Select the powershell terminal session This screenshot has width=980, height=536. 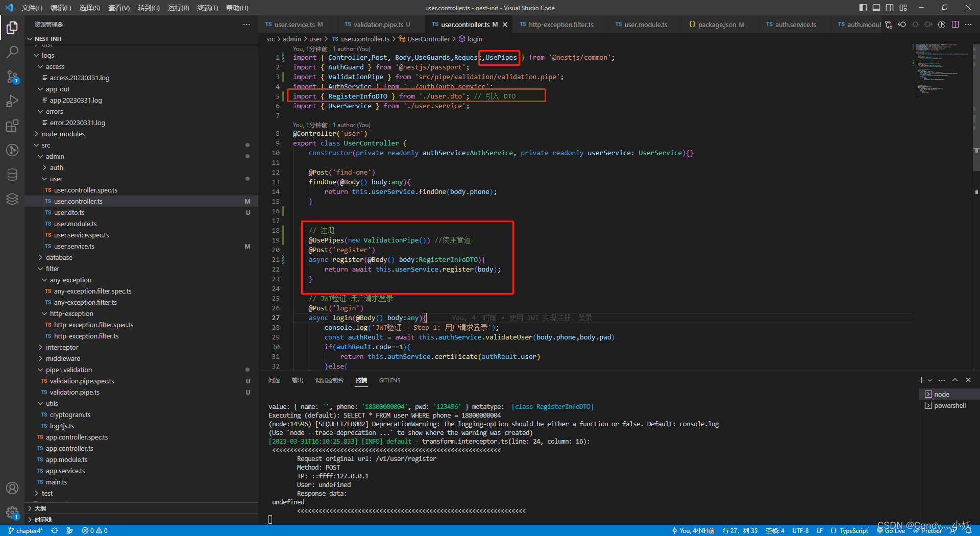[x=949, y=405]
